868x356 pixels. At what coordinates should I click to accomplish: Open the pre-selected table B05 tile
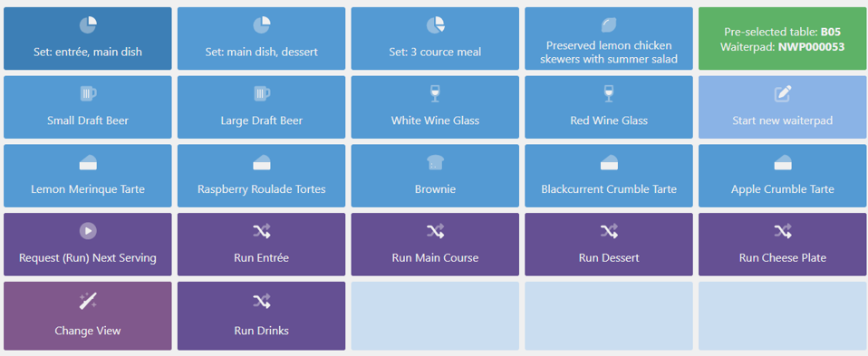pyautogui.click(x=782, y=39)
